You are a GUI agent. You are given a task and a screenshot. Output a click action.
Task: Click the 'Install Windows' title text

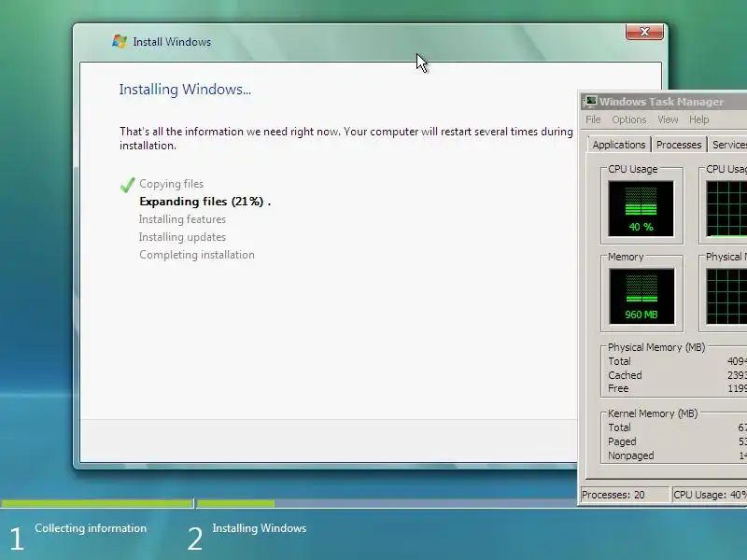coord(172,42)
